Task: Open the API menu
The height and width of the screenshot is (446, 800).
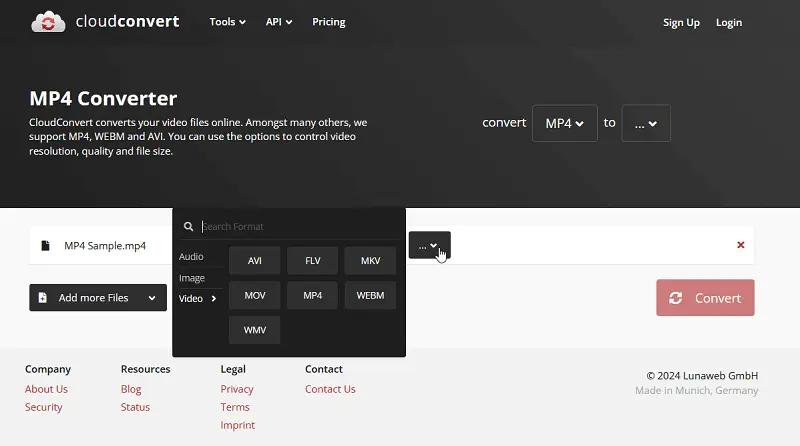Action: [x=279, y=22]
